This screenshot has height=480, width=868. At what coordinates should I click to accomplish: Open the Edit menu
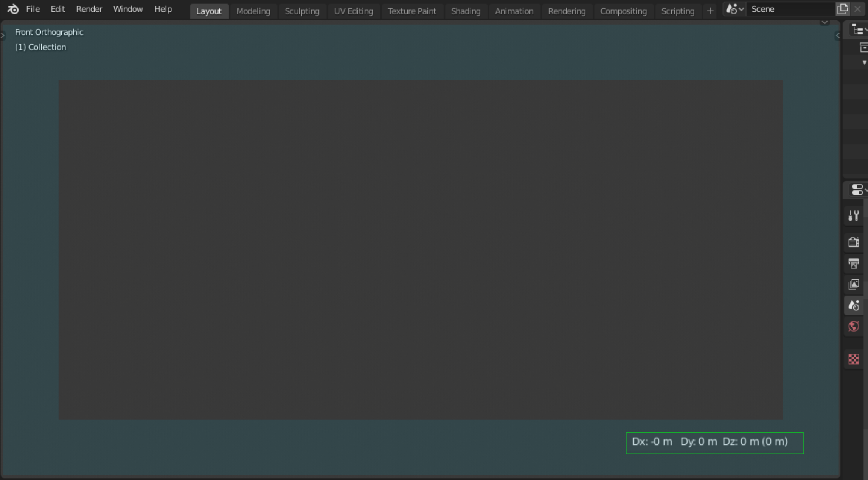click(x=57, y=9)
